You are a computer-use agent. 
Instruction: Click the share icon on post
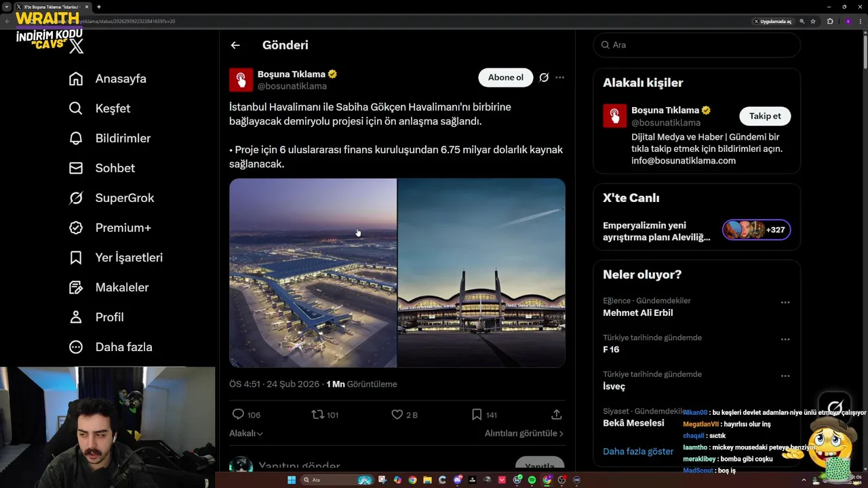pos(557,414)
